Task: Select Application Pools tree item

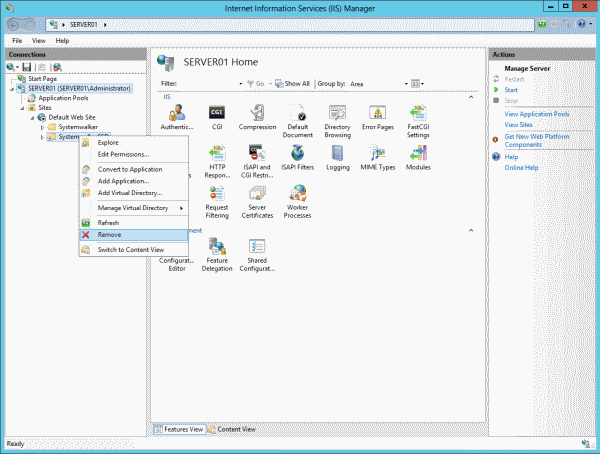Action: [x=63, y=98]
